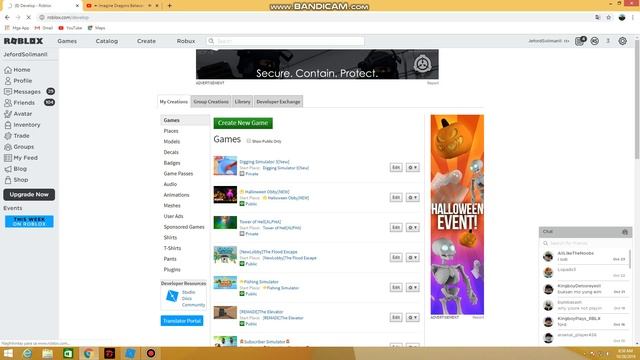This screenshot has height=360, width=640.
Task: Click Edit for Halloween Obby
Action: [x=396, y=198]
